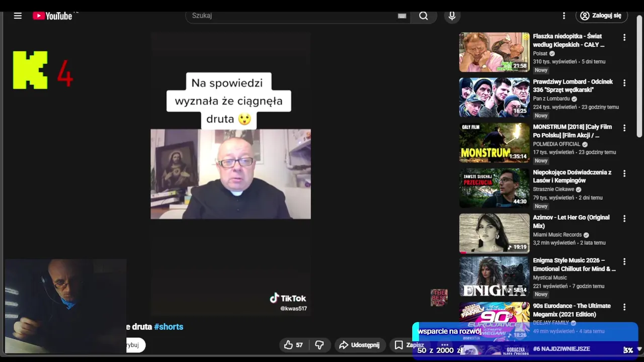Open MONSTRUM 2018 film thumbnail
644x362 pixels.
[494, 143]
